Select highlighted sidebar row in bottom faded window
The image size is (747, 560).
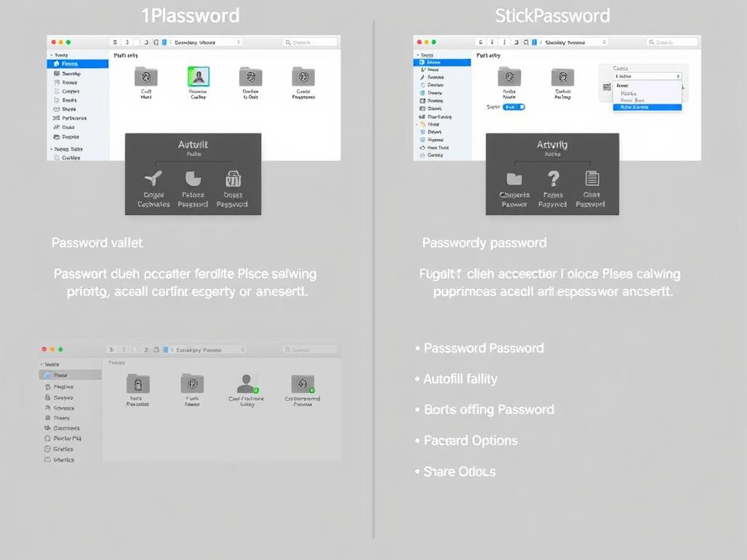[70, 376]
